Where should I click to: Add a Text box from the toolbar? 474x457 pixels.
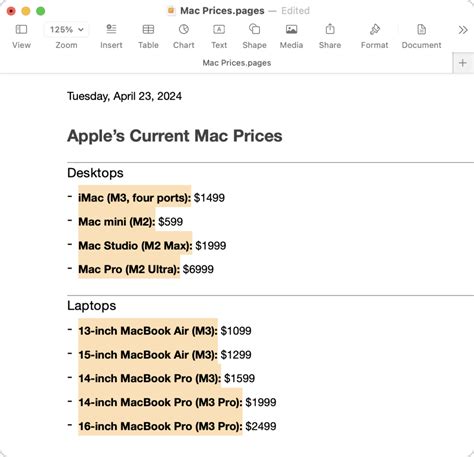[x=219, y=29]
